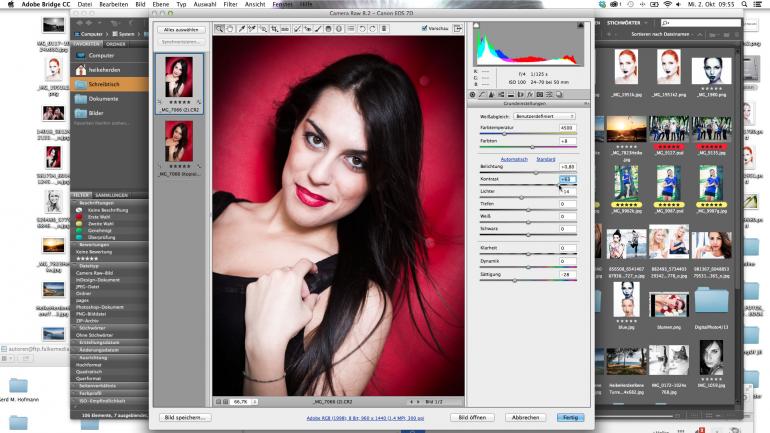
Task: Confirm with the 'Fertig' button
Action: 570,417
